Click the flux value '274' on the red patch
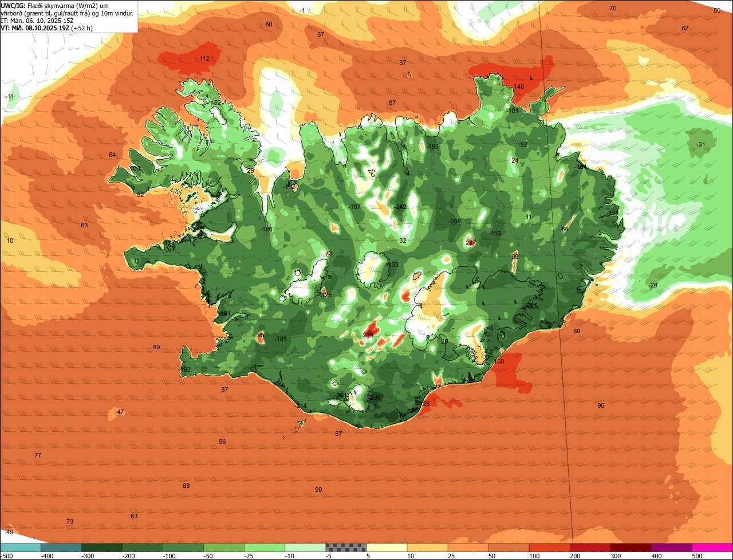The width and height of the screenshot is (733, 560). pos(368,336)
